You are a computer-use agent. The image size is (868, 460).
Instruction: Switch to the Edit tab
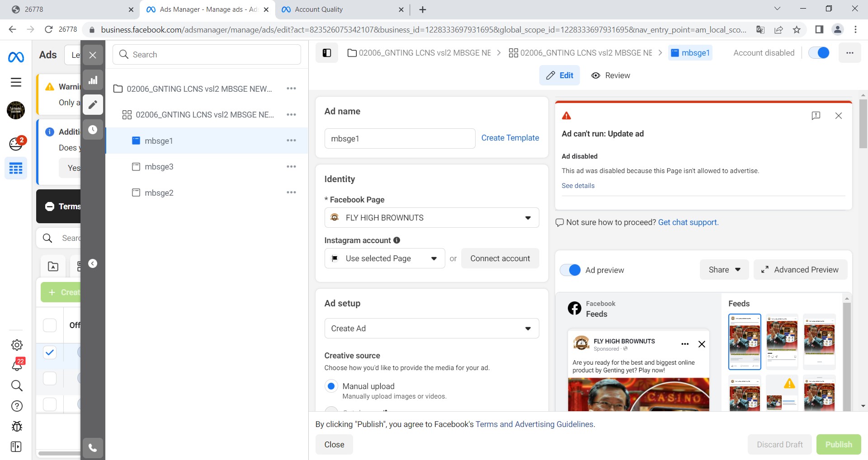[560, 75]
